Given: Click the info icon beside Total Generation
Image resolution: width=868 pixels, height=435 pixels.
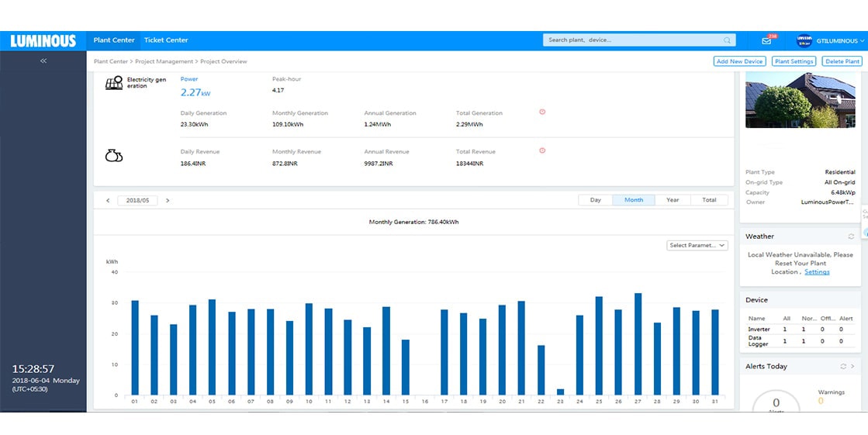Looking at the screenshot, I should (x=542, y=112).
